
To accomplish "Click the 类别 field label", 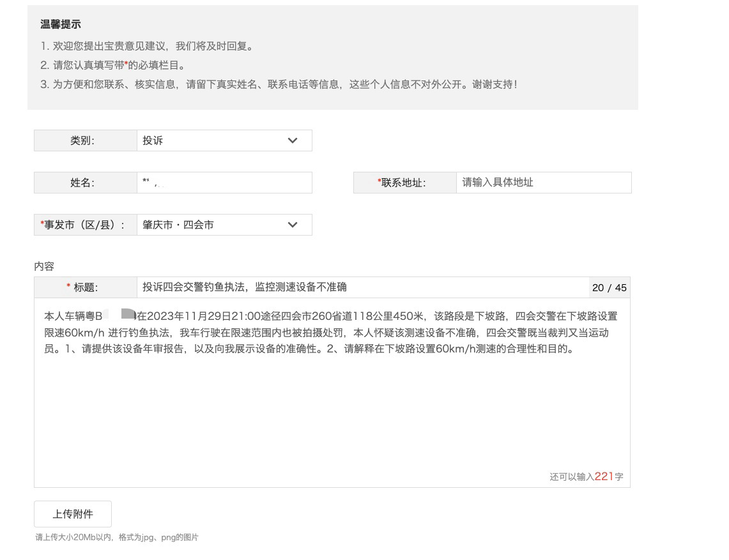I will coord(82,140).
